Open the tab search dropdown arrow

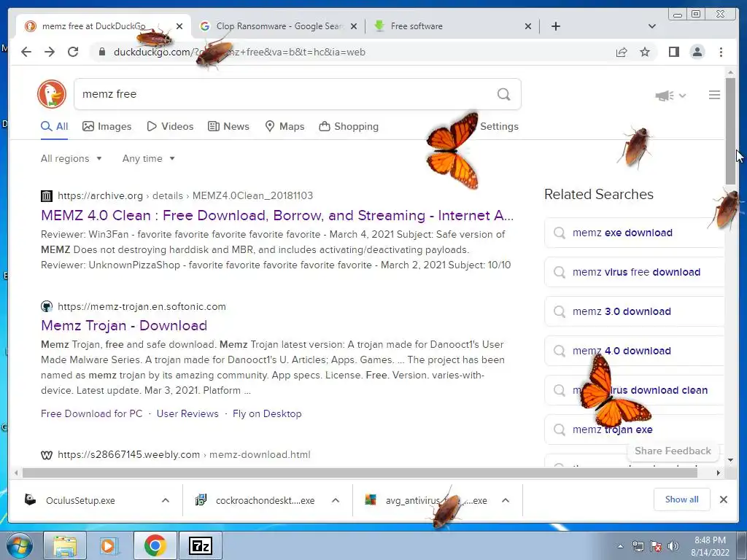click(x=651, y=26)
